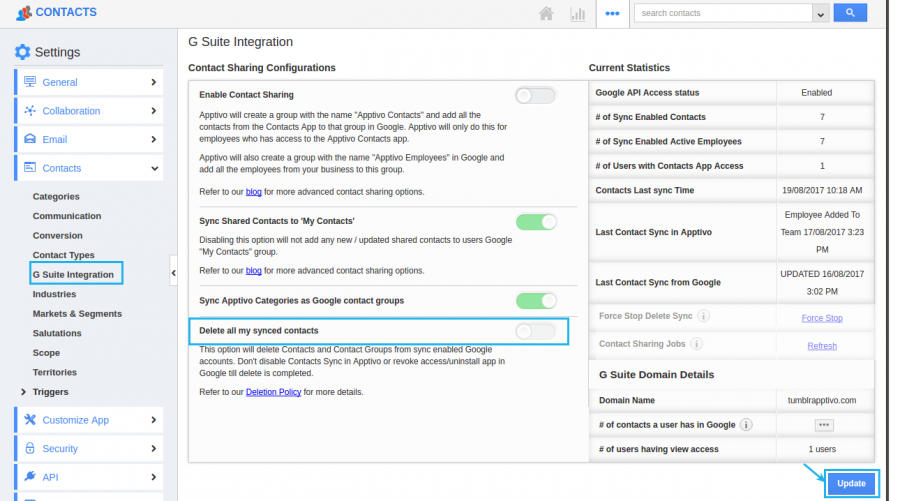Toggle Enable Contact Sharing switch
This screenshot has height=501, width=900.
point(535,95)
